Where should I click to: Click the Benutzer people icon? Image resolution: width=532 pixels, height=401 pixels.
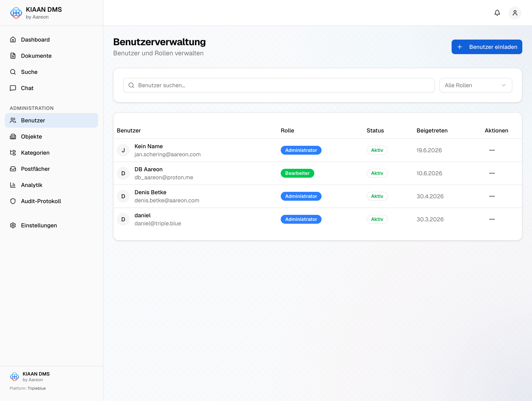pos(13,120)
